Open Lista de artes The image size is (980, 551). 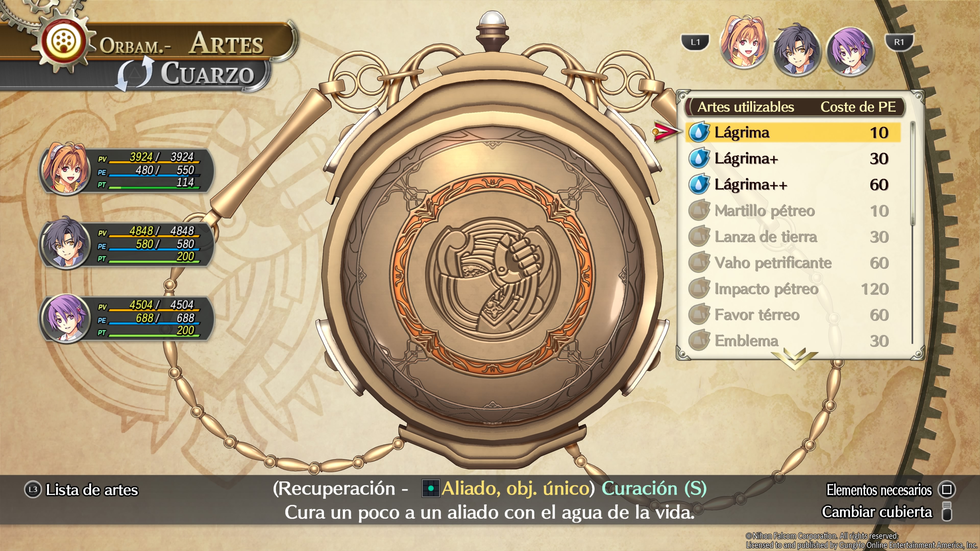pos(92,490)
